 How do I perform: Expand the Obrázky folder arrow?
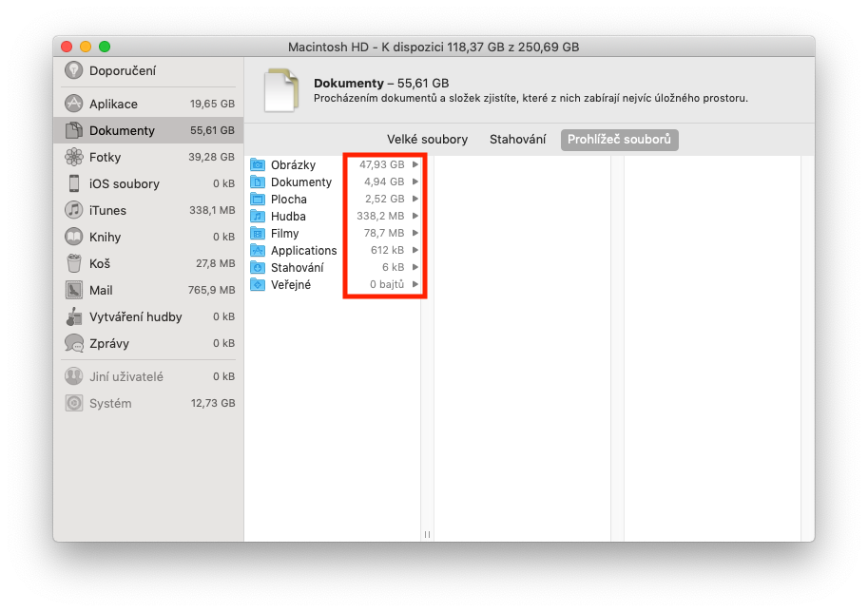pyautogui.click(x=415, y=164)
